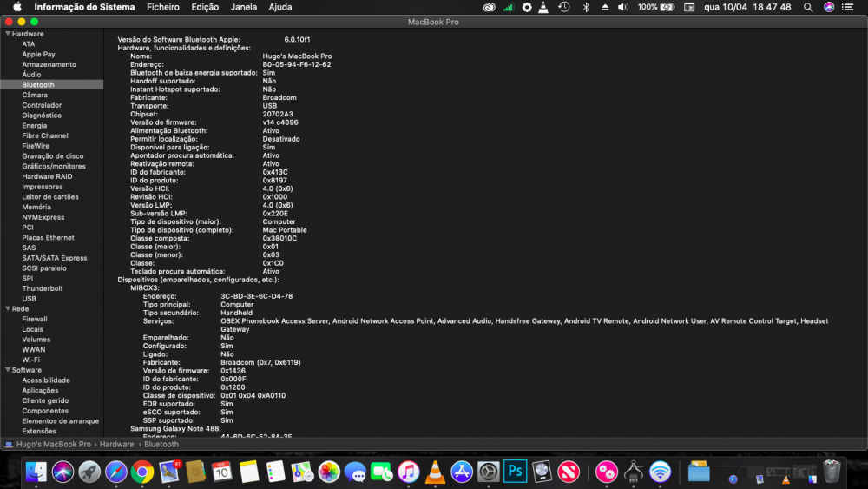The width and height of the screenshot is (868, 489).
Task: Select Firewall under Rede
Action: pos(35,319)
